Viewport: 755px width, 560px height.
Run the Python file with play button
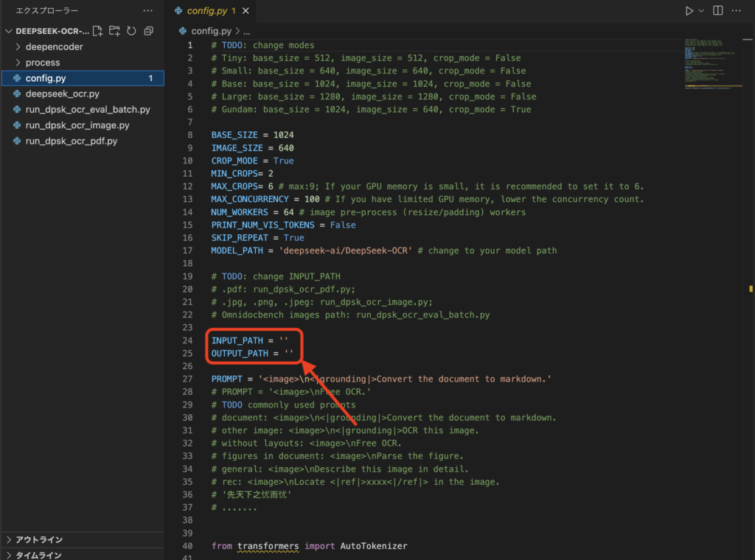pyautogui.click(x=689, y=11)
